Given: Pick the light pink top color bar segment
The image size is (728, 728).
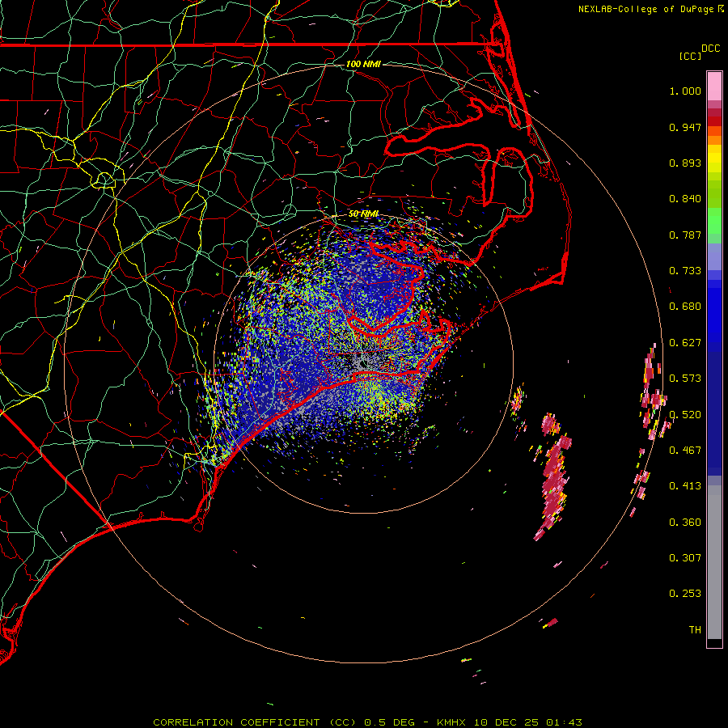Looking at the screenshot, I should click(x=714, y=87).
